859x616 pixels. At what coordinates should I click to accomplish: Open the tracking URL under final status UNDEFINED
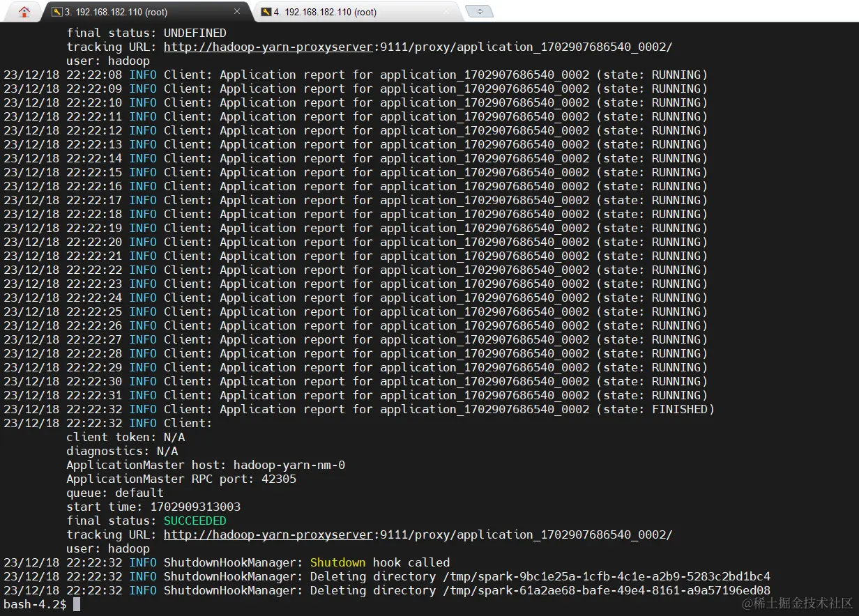point(418,47)
